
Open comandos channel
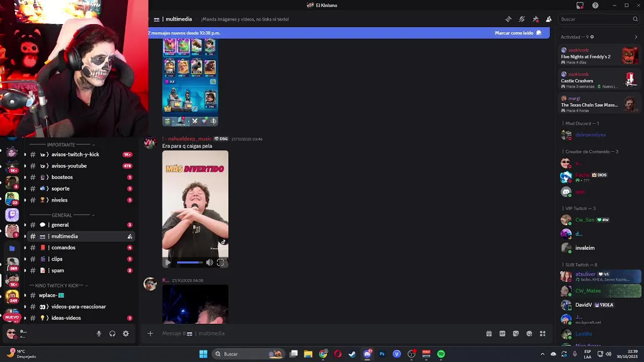point(80,247)
